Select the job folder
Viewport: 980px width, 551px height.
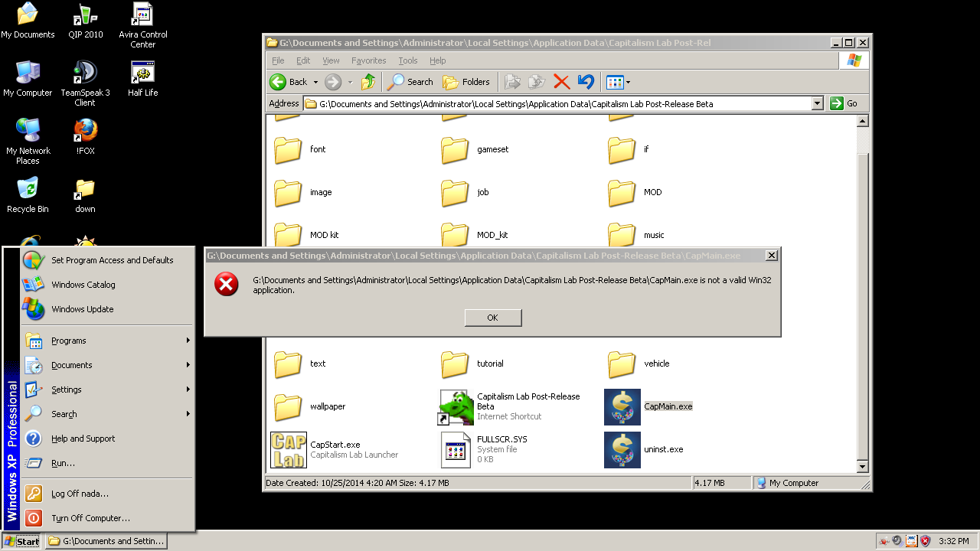click(465, 192)
